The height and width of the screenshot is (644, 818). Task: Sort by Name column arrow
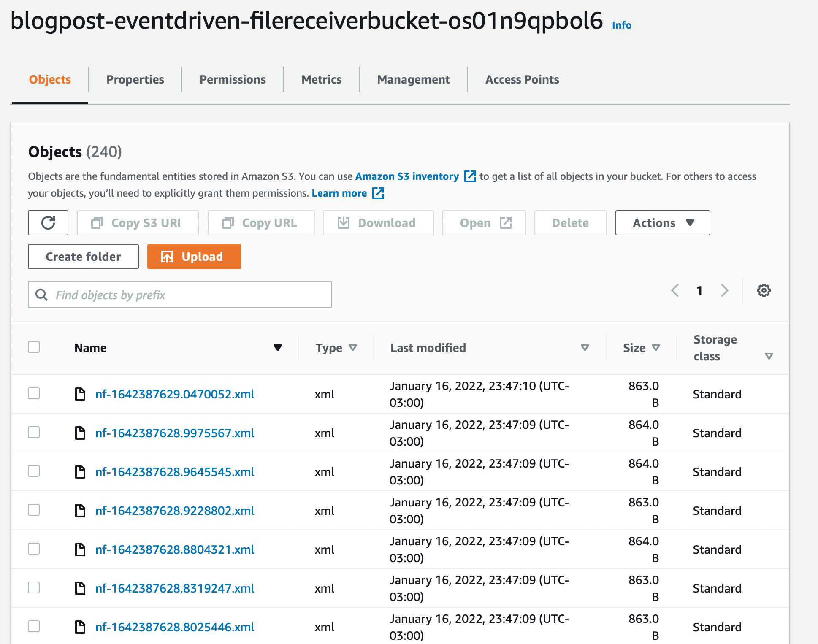[277, 348]
